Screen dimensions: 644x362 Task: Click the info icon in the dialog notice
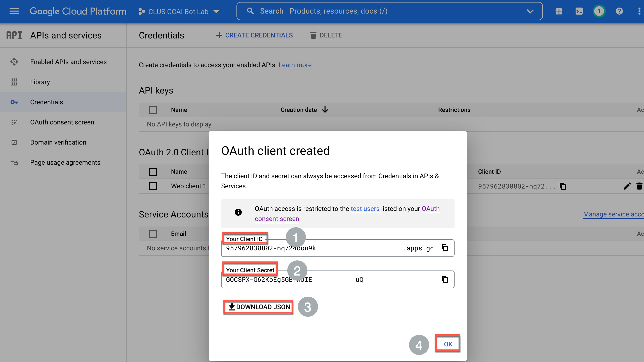[x=238, y=212]
